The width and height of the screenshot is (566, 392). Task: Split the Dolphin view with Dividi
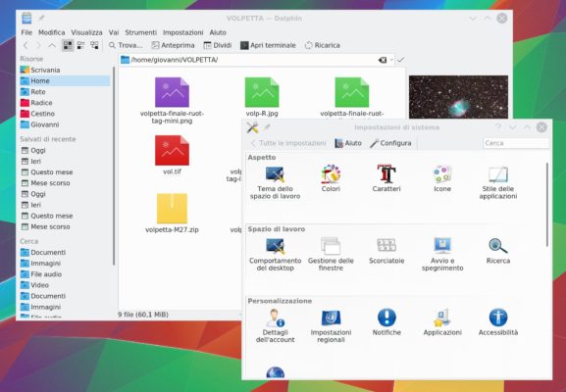tap(218, 45)
